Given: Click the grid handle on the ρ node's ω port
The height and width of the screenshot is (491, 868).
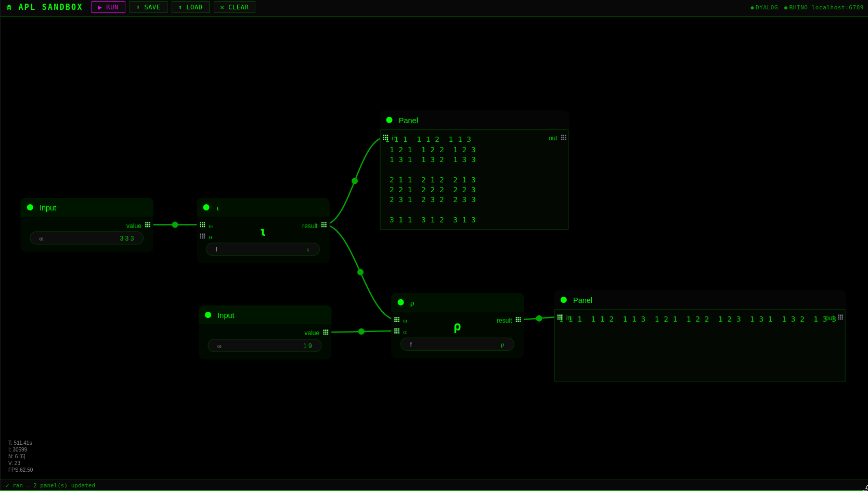Looking at the screenshot, I should (x=397, y=320).
